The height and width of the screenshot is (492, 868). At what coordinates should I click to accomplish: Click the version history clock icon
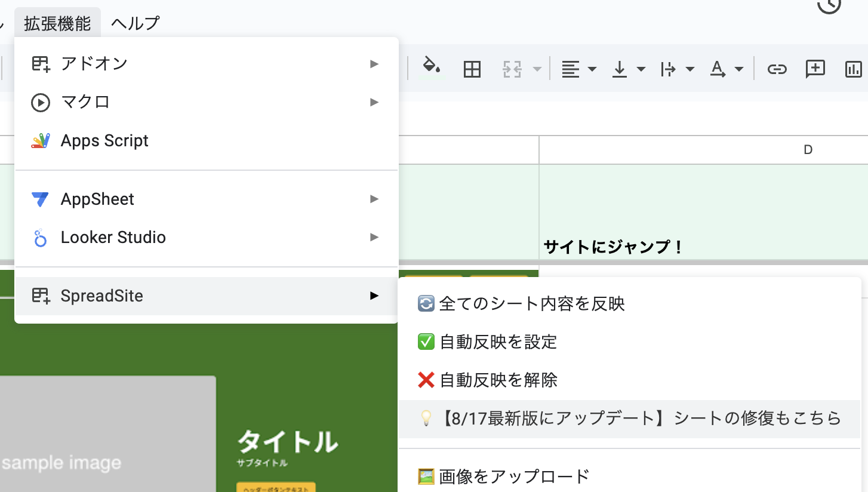tap(829, 5)
